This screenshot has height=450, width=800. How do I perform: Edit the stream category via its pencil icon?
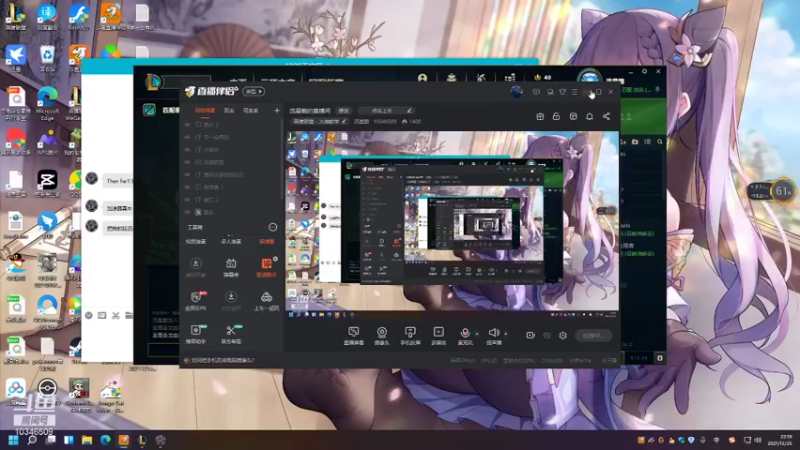(x=344, y=121)
